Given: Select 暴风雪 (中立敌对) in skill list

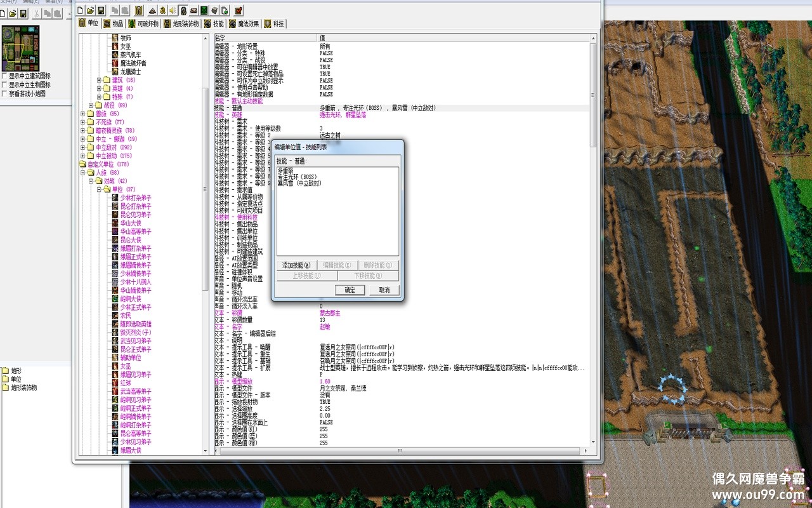Looking at the screenshot, I should (x=299, y=183).
